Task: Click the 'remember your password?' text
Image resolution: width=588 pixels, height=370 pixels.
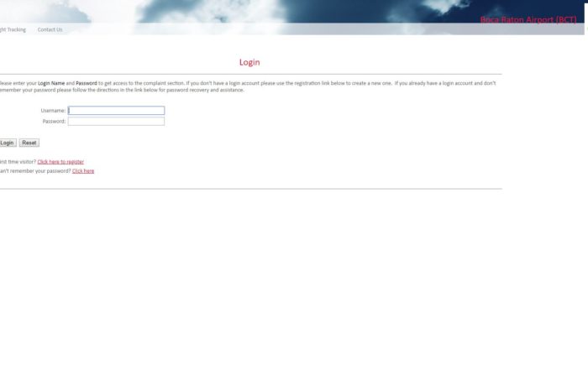Action: [x=34, y=171]
